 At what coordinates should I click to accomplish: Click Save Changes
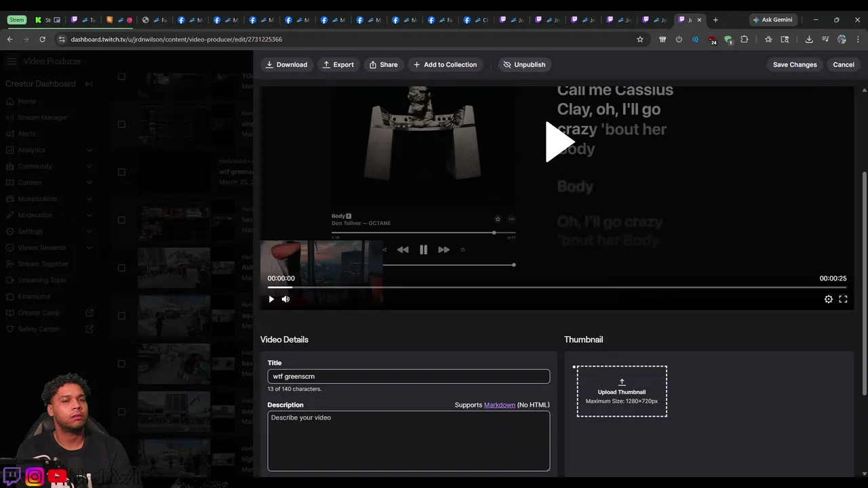pyautogui.click(x=795, y=64)
